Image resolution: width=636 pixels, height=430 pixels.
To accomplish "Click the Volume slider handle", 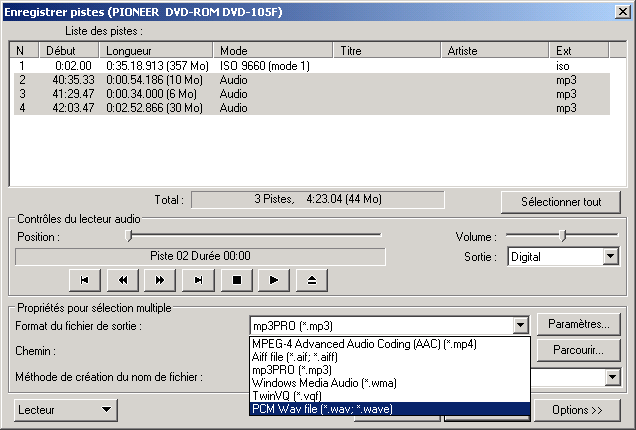I will tap(563, 235).
